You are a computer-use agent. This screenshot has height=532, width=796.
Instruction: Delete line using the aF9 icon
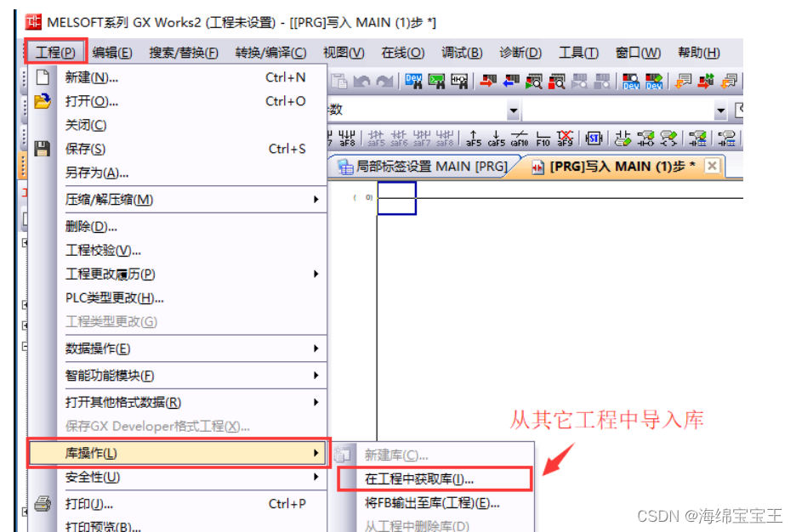tap(565, 138)
